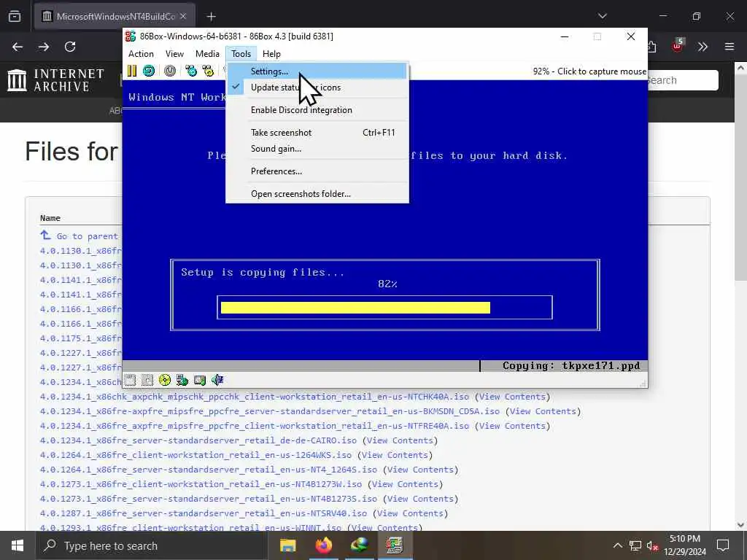Click the second floppy drive status icon
Image resolution: width=747 pixels, height=560 pixels.
tap(147, 380)
